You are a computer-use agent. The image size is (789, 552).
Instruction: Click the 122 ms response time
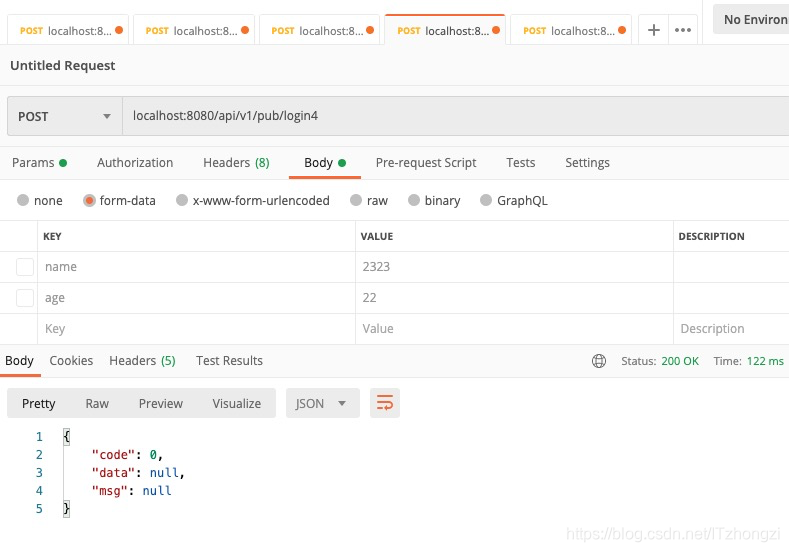(x=765, y=361)
